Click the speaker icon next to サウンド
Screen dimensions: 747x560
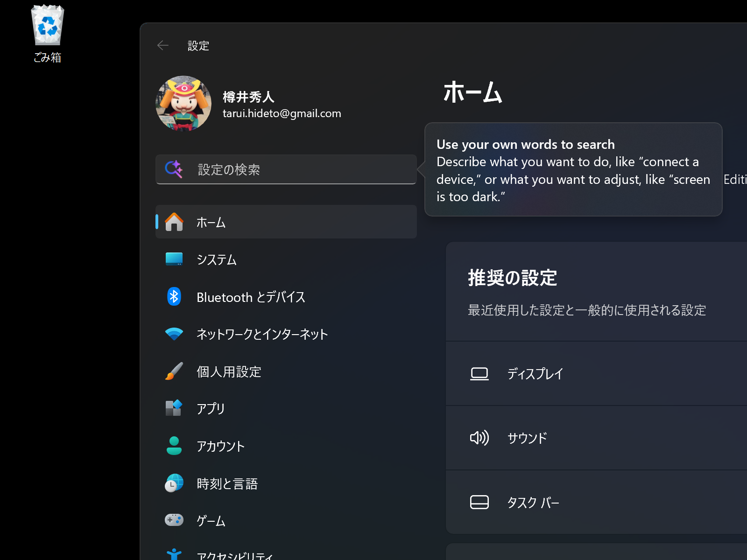click(x=479, y=438)
